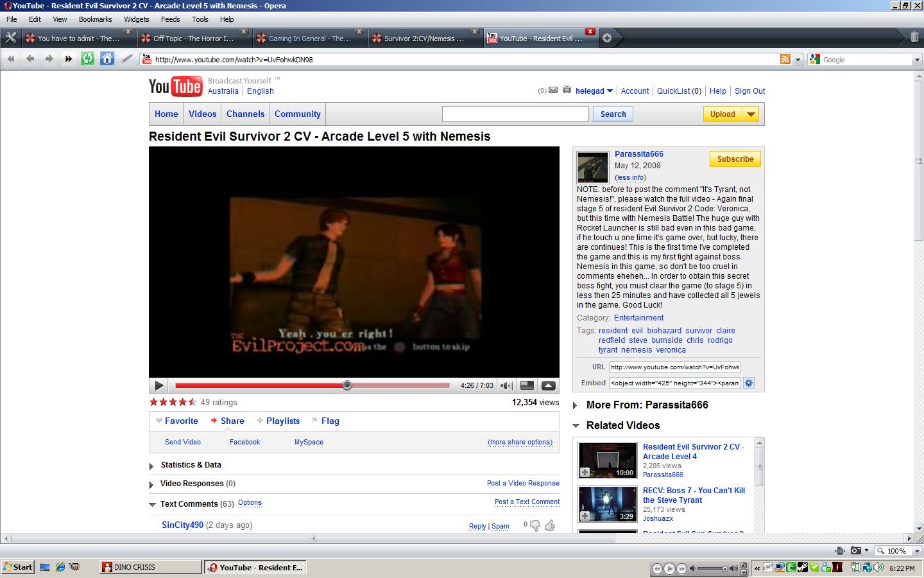Image resolution: width=924 pixels, height=578 pixels.
Task: Click the thumbs up icon on SinCity490's comment
Action: point(550,526)
